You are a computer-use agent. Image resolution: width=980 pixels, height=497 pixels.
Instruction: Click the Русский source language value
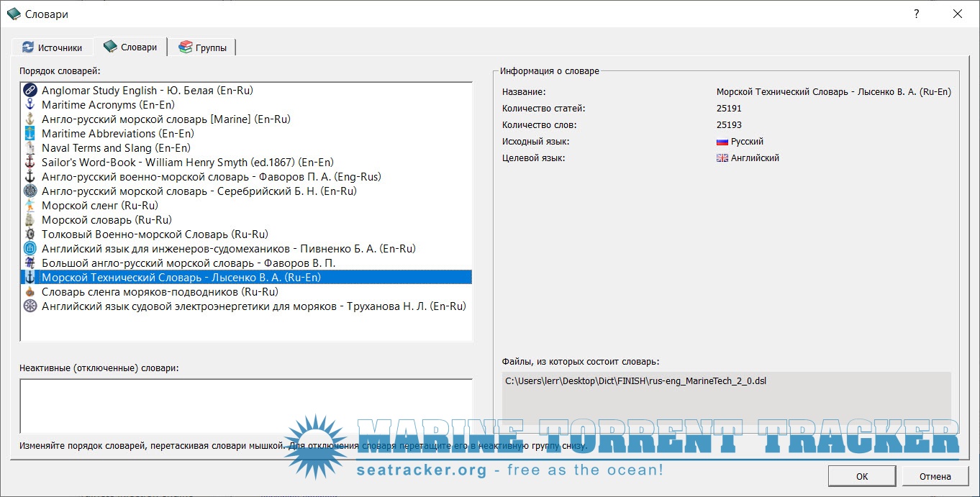[747, 142]
